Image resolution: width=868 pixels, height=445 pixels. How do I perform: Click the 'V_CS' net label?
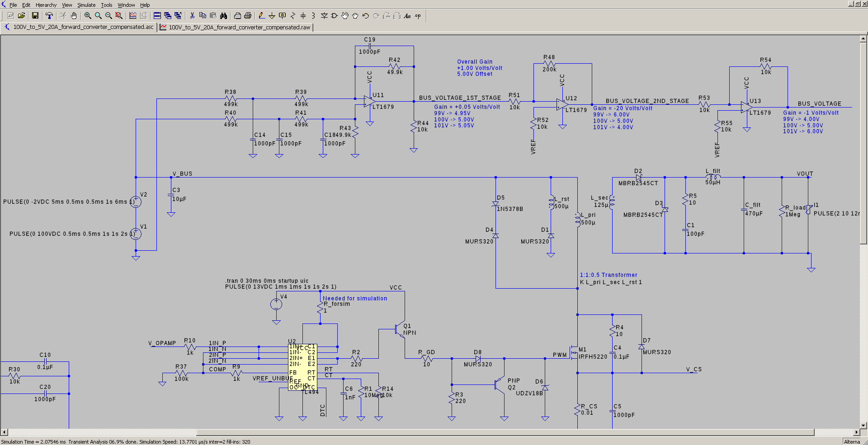694,370
